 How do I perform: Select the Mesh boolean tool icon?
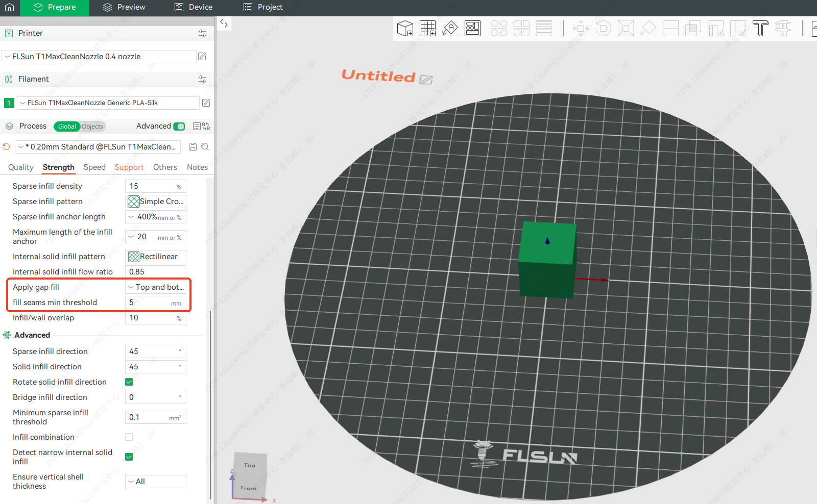[693, 28]
